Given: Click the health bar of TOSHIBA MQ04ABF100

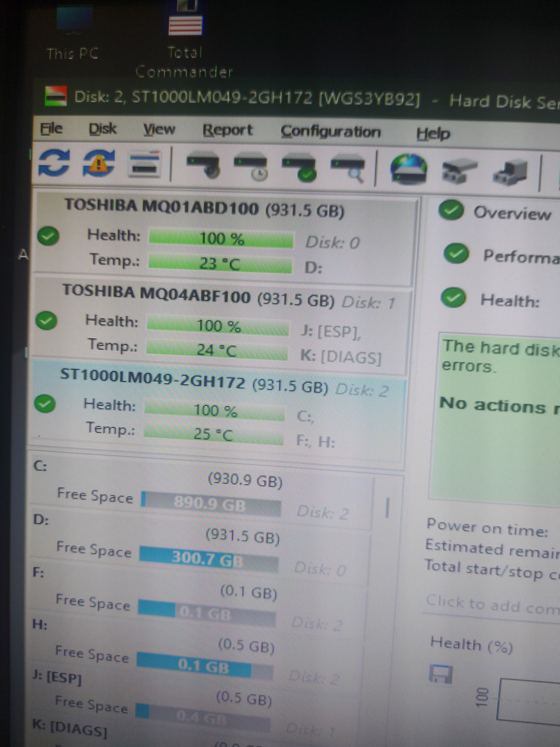Looking at the screenshot, I should [218, 326].
